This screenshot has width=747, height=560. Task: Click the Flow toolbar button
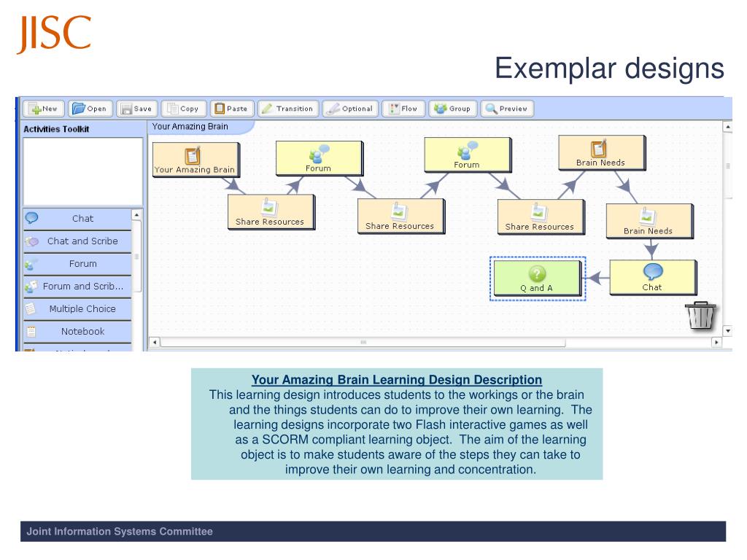pos(403,109)
